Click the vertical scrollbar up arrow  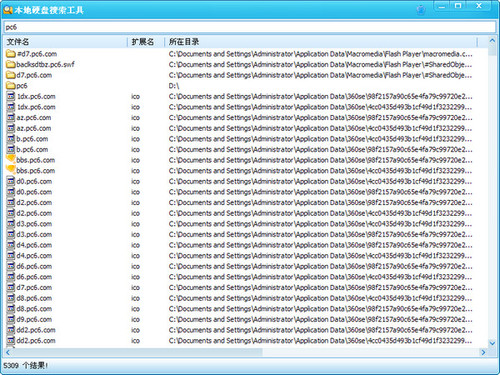(492, 41)
